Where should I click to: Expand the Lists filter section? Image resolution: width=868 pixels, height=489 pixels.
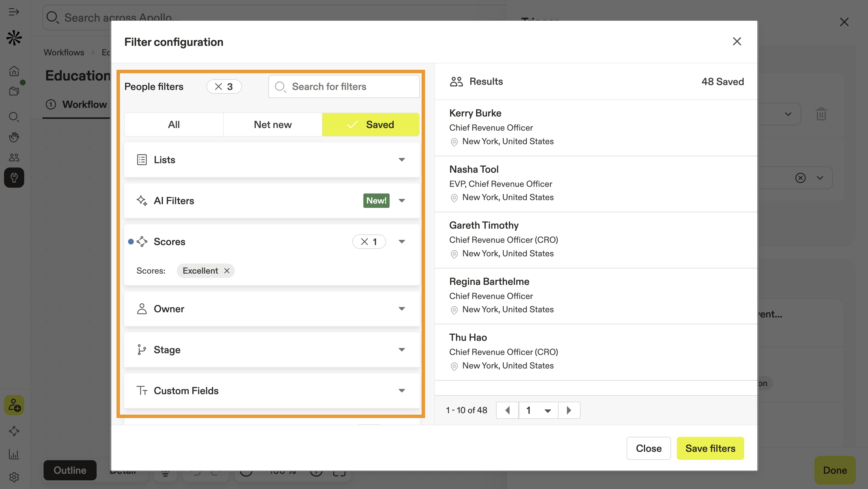(x=402, y=160)
